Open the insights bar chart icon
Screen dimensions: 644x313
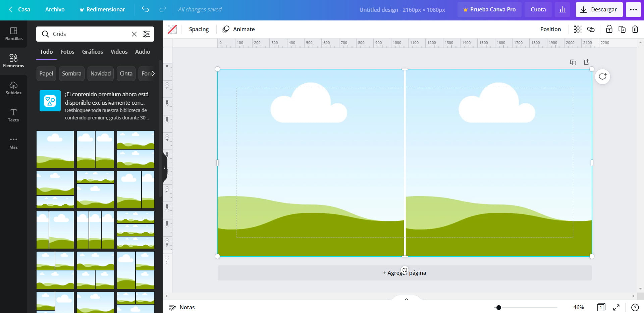tap(562, 9)
